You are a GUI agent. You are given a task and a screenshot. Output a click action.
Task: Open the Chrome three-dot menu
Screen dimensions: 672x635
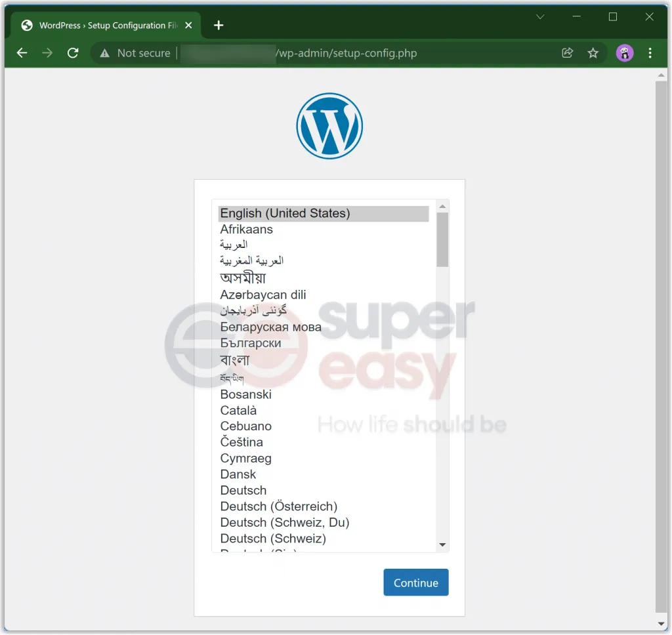coord(650,53)
